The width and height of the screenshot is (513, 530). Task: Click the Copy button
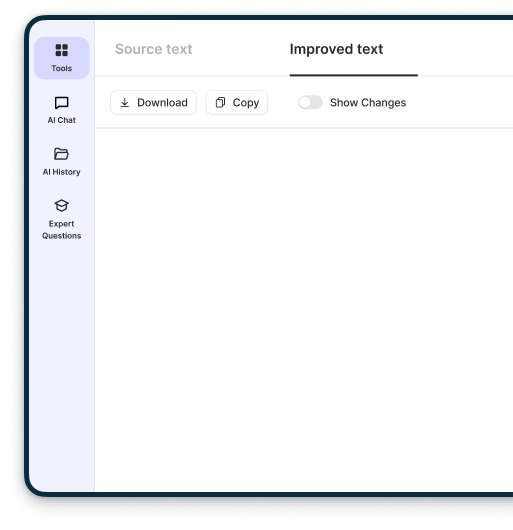[x=237, y=102]
